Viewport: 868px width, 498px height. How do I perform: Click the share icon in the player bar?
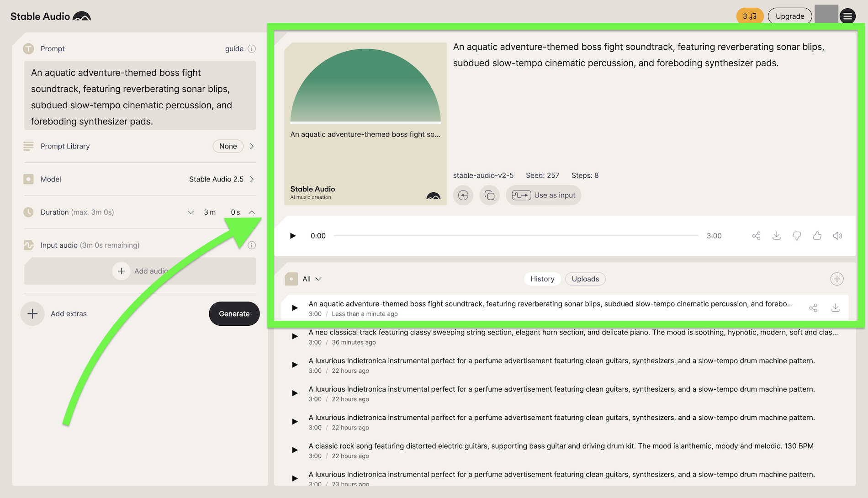(756, 236)
